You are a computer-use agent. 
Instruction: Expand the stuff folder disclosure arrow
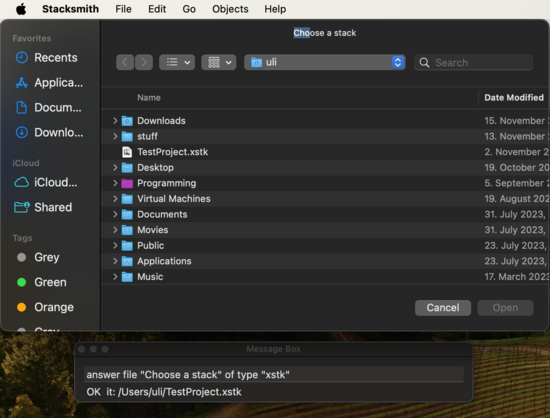[x=115, y=136]
